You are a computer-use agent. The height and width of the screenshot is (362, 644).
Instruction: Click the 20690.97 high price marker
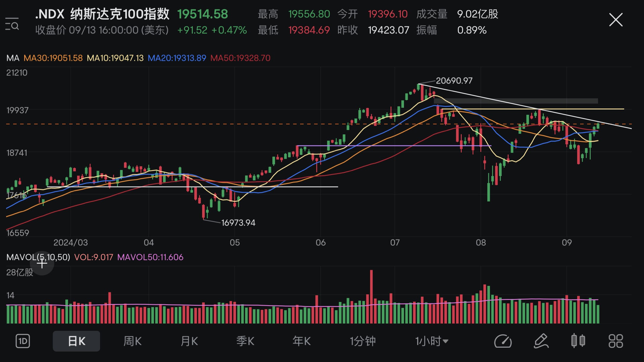click(454, 80)
